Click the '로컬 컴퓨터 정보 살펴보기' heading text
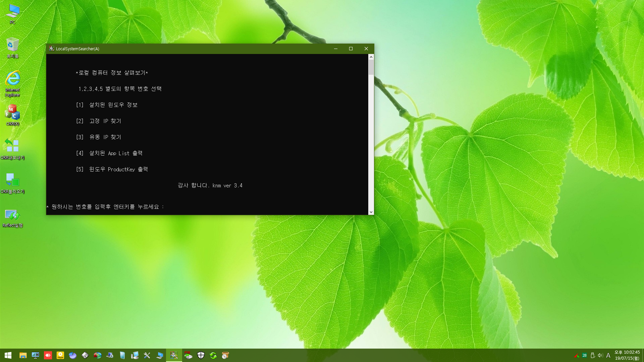The width and height of the screenshot is (644, 362). click(112, 73)
